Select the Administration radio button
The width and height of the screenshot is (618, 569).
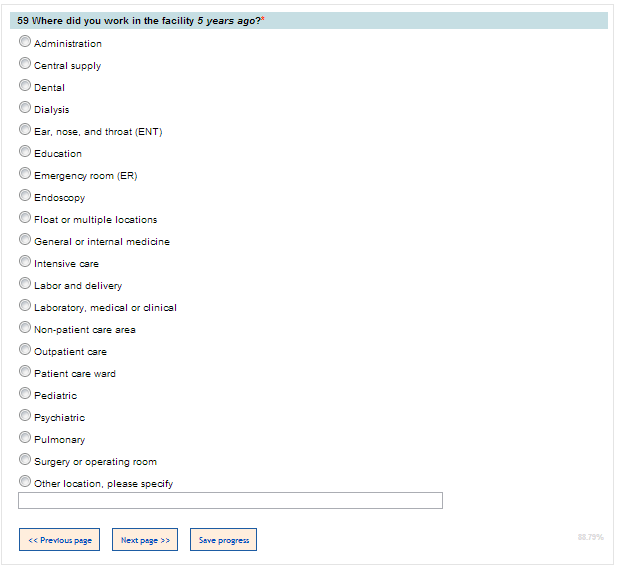point(25,43)
